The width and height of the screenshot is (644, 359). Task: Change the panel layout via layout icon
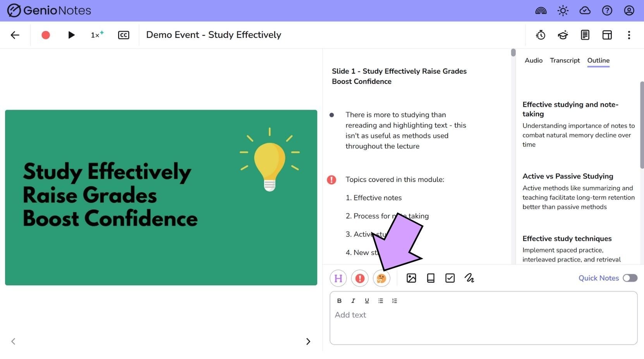pyautogui.click(x=607, y=35)
